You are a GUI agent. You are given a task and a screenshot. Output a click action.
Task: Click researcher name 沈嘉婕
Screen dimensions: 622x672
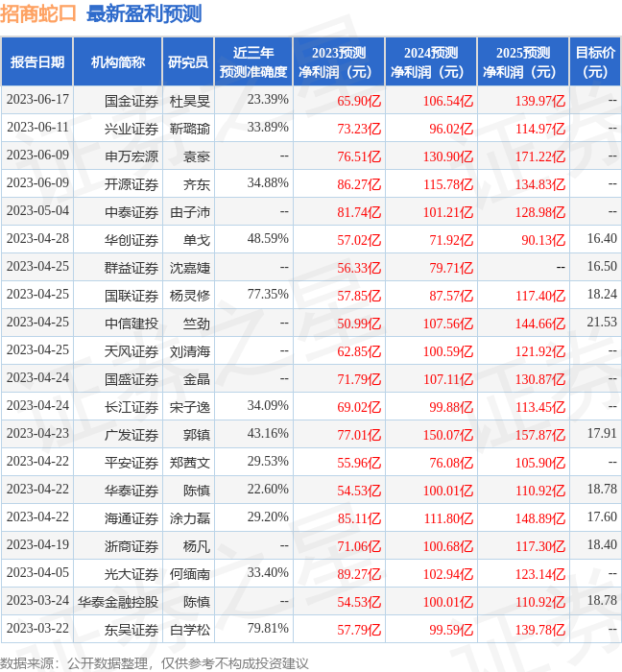click(190, 268)
